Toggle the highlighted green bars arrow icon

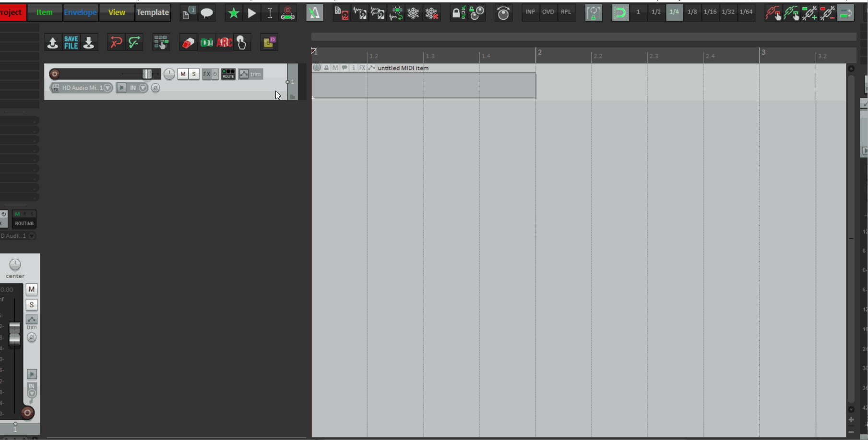[x=846, y=13]
